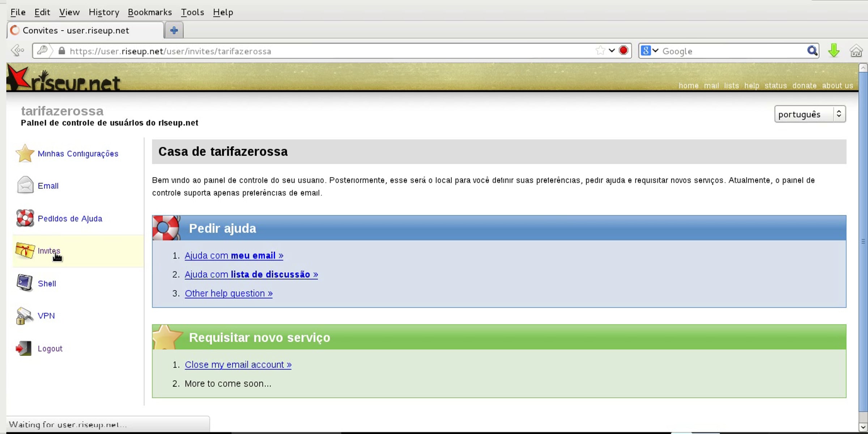
Task: Open Other help question link
Action: pos(229,293)
